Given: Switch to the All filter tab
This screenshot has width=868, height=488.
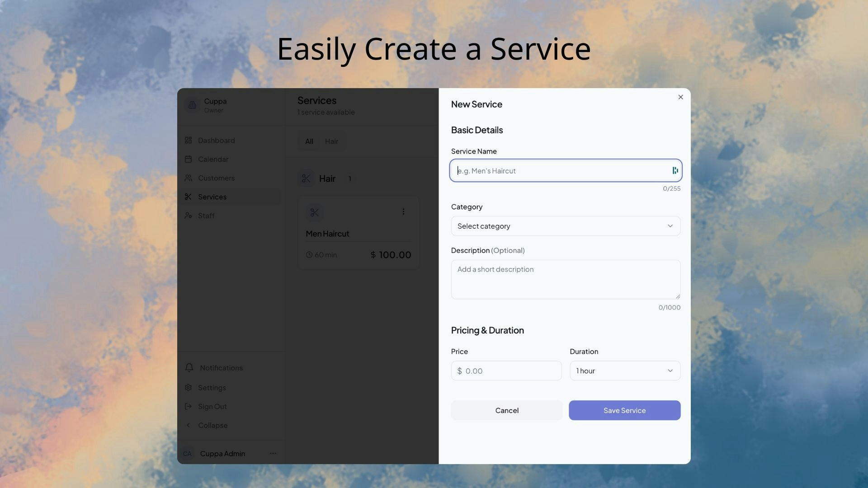Looking at the screenshot, I should pyautogui.click(x=309, y=141).
